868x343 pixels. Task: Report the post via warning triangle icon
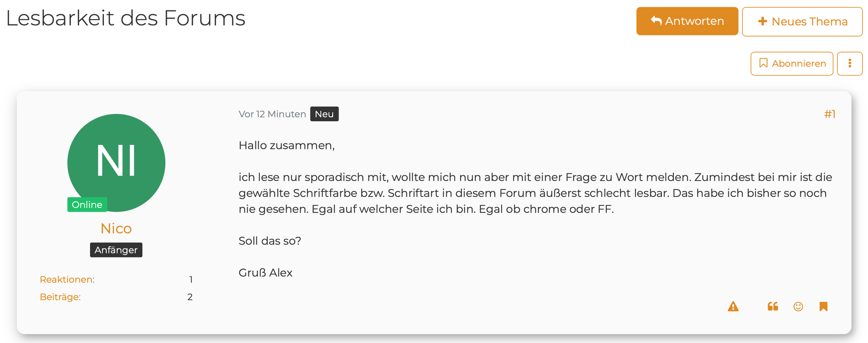click(x=733, y=307)
